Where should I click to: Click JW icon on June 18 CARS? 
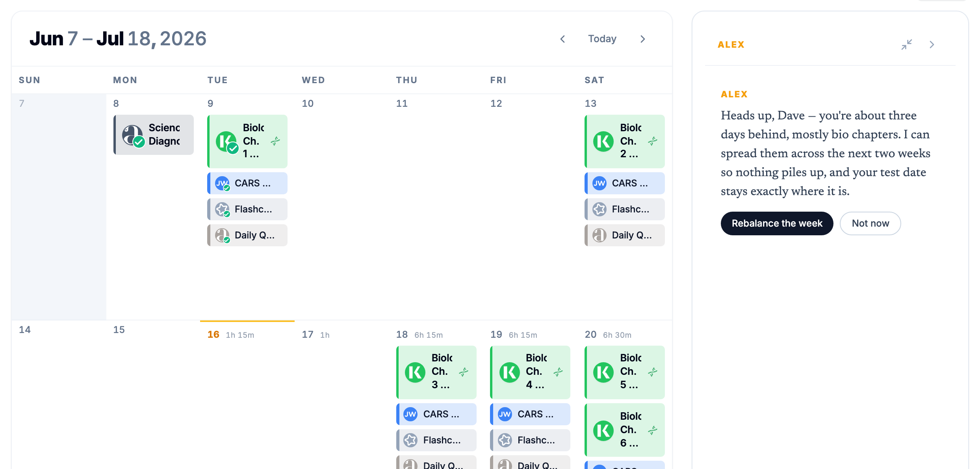(410, 414)
